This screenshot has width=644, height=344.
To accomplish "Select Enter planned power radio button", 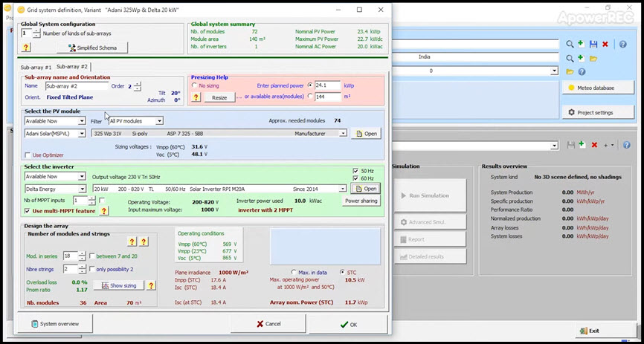I will click(310, 85).
